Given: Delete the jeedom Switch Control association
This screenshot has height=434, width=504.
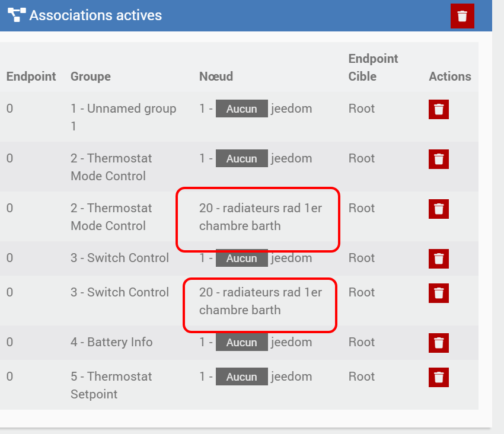Looking at the screenshot, I should [438, 259].
